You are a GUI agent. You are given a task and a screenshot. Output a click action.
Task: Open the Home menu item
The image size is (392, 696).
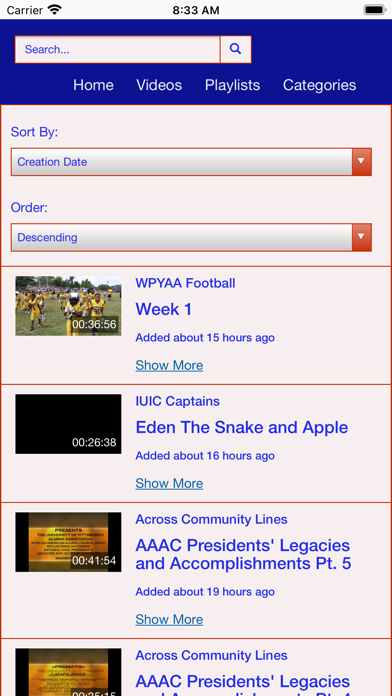(93, 85)
